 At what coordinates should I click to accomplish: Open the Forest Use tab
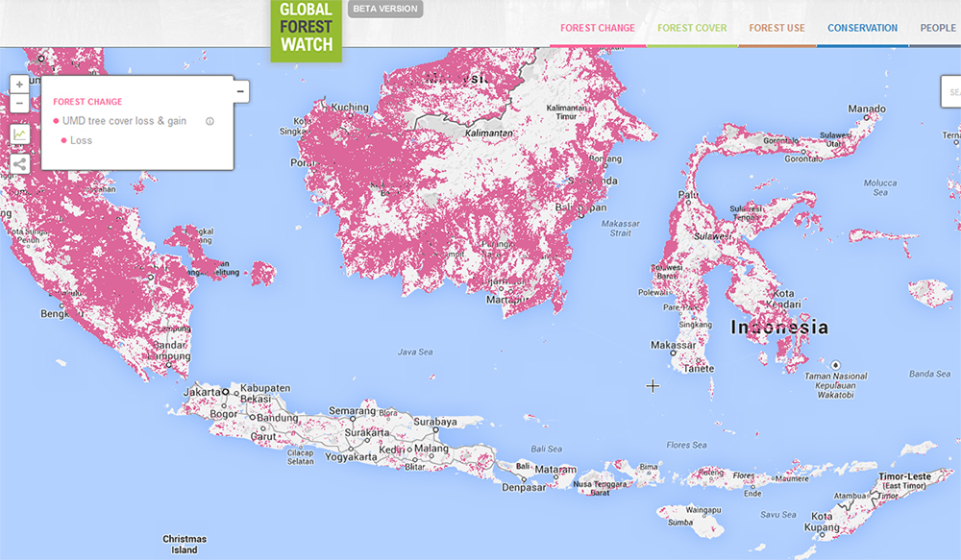click(x=776, y=28)
